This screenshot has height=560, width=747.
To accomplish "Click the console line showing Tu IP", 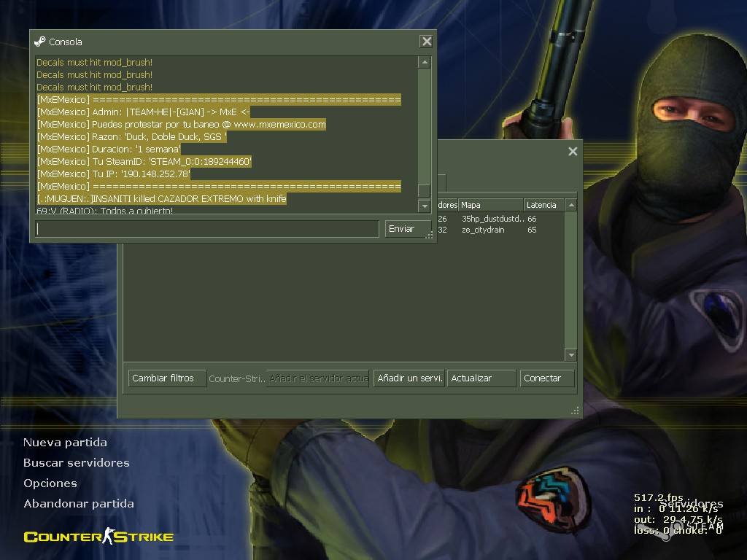I will [x=113, y=174].
